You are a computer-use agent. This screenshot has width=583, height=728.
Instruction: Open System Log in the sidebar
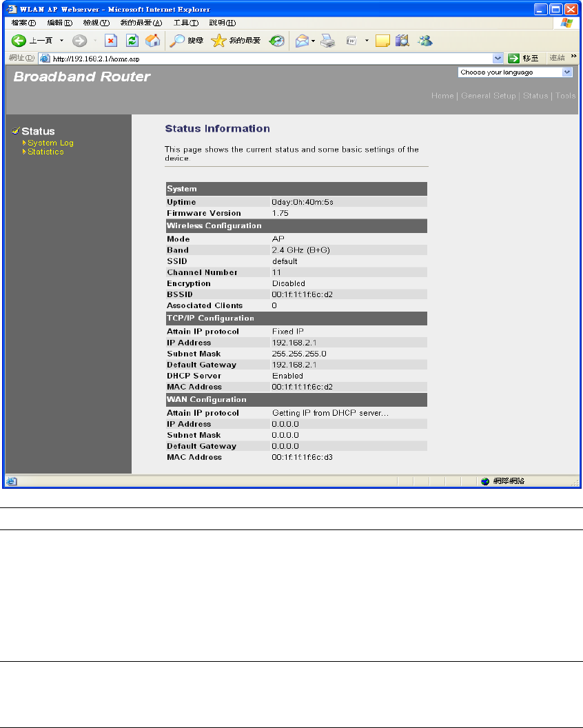[50, 143]
